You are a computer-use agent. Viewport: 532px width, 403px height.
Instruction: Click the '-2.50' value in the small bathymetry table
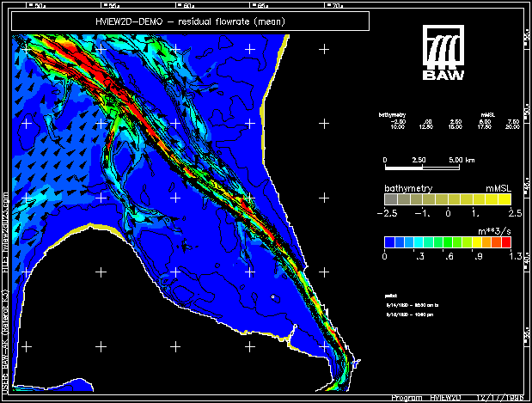398,121
